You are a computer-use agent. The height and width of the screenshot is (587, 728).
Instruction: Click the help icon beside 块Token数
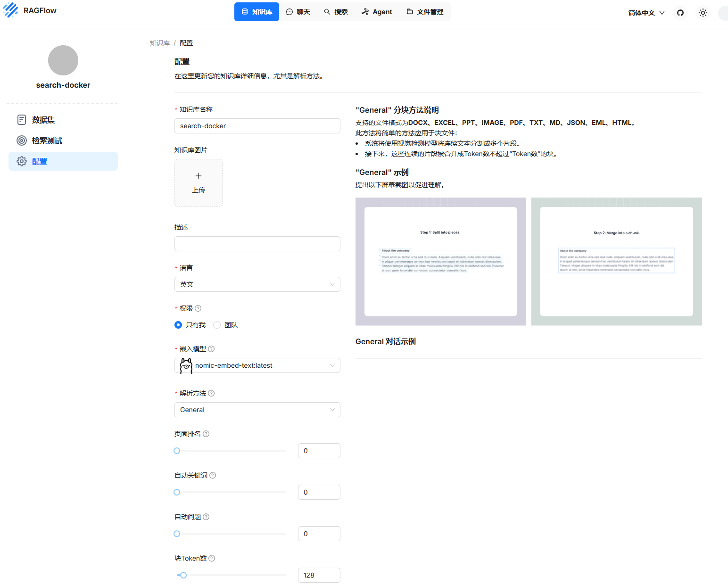point(212,558)
